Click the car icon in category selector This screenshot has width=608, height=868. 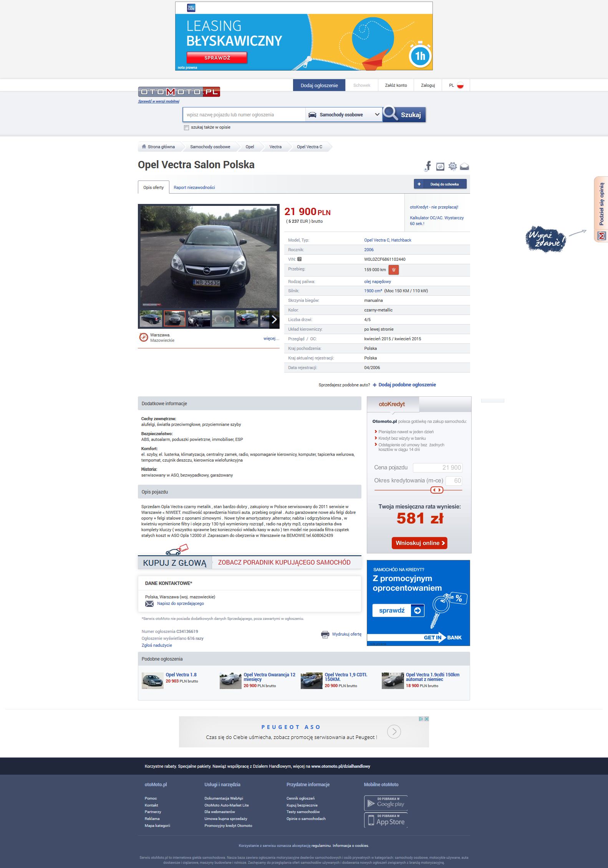tap(312, 115)
